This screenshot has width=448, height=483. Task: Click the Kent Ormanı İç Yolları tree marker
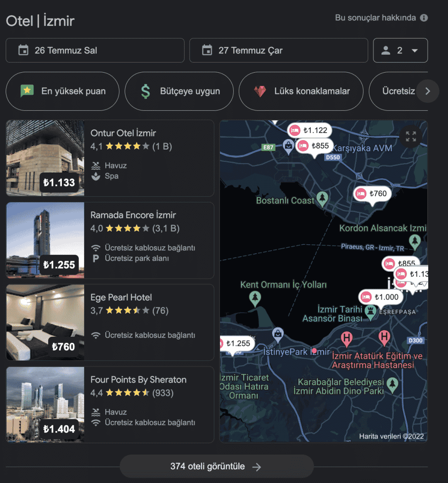click(x=255, y=297)
